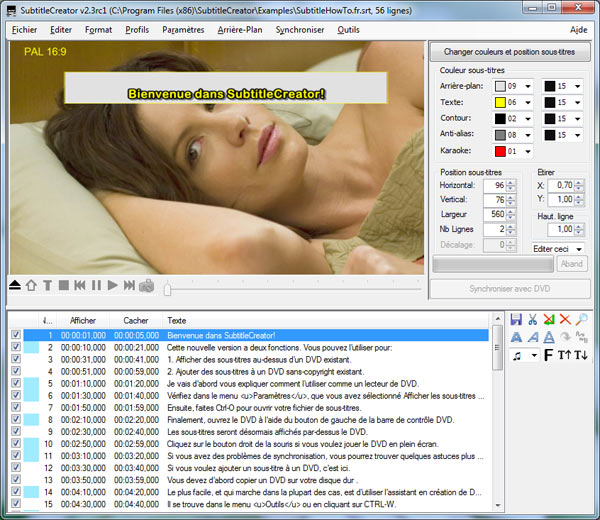
Task: Open the Format menu
Action: pyautogui.click(x=98, y=30)
